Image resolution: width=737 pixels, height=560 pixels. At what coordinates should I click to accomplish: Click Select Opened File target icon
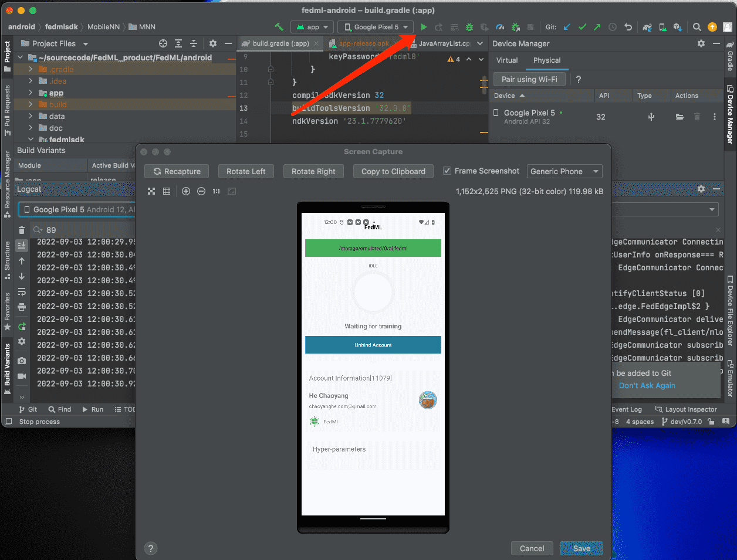(163, 43)
